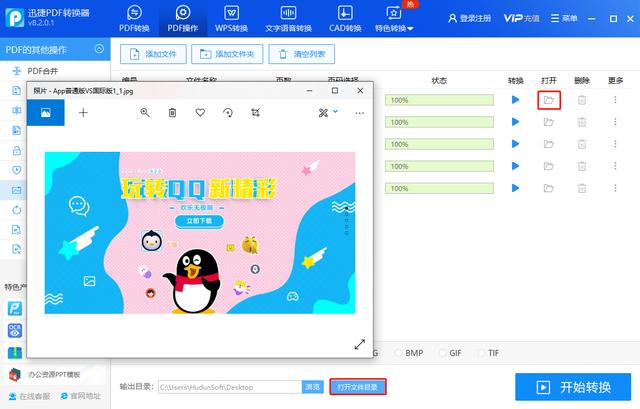The height and width of the screenshot is (409, 640).
Task: Open more options for third file row
Action: [615, 144]
